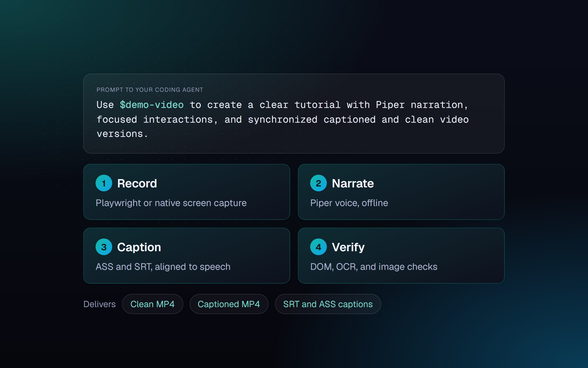Image resolution: width=588 pixels, height=368 pixels.
Task: Click the Narrate heading
Action: [353, 183]
